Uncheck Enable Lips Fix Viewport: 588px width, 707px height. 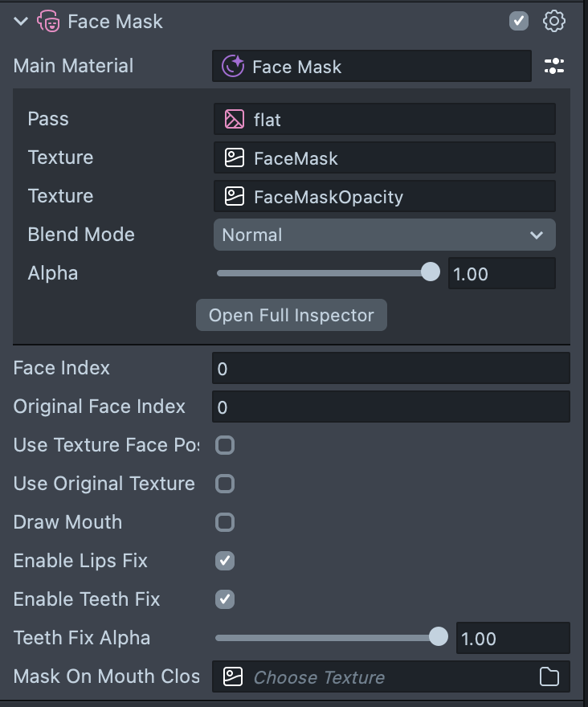[225, 561]
